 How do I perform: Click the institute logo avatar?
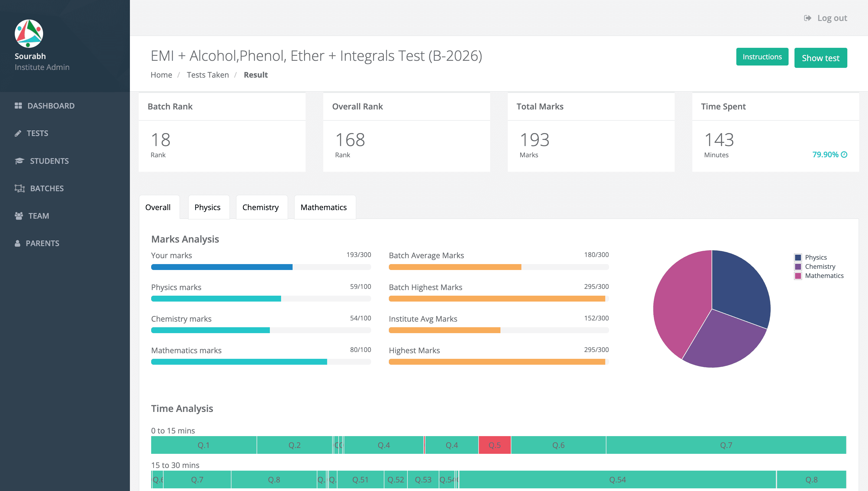(x=29, y=33)
